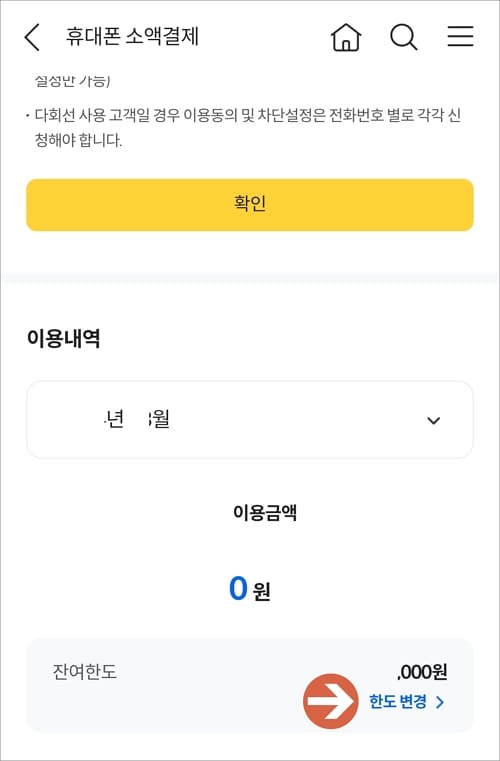The image size is (500, 761).
Task: Open the hamburger menu icon
Action: coord(460,36)
